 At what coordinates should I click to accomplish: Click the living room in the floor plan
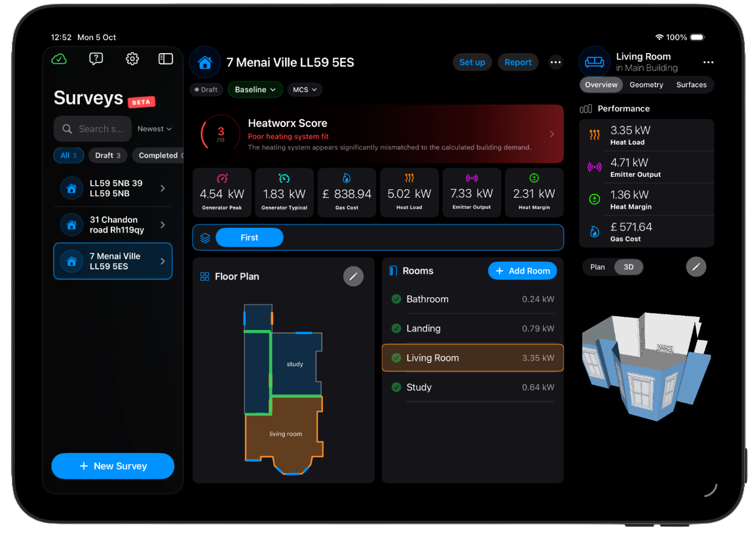[x=284, y=433]
